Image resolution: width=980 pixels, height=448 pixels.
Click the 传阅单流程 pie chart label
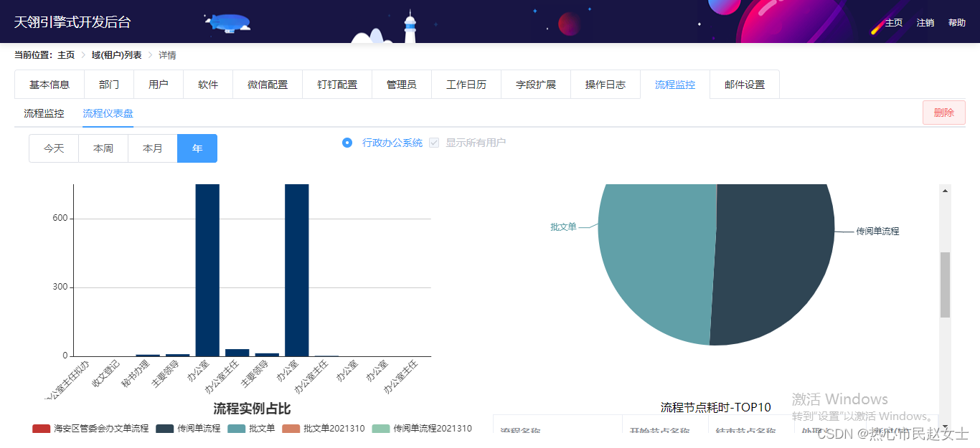point(877,232)
